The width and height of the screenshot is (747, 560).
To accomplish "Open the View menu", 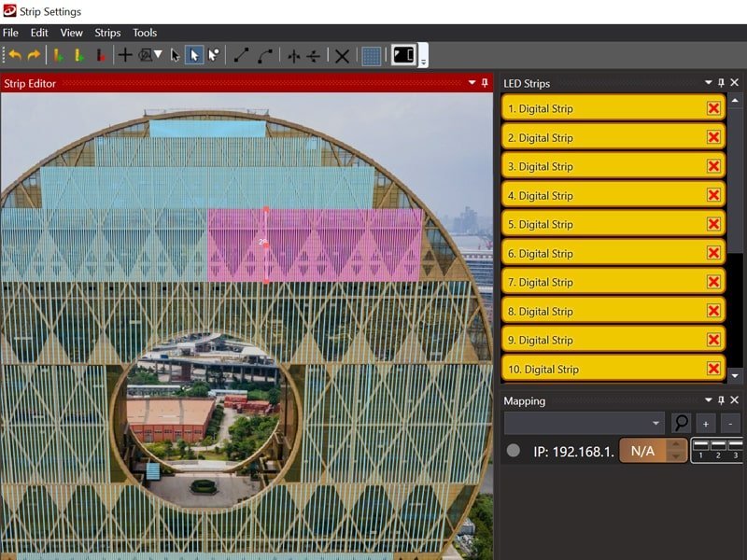I will [x=72, y=33].
